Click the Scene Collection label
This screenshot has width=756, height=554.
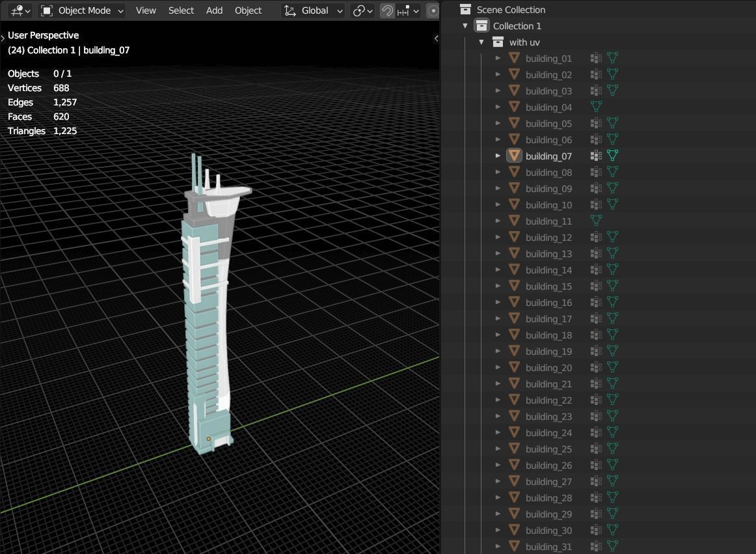[x=511, y=10]
